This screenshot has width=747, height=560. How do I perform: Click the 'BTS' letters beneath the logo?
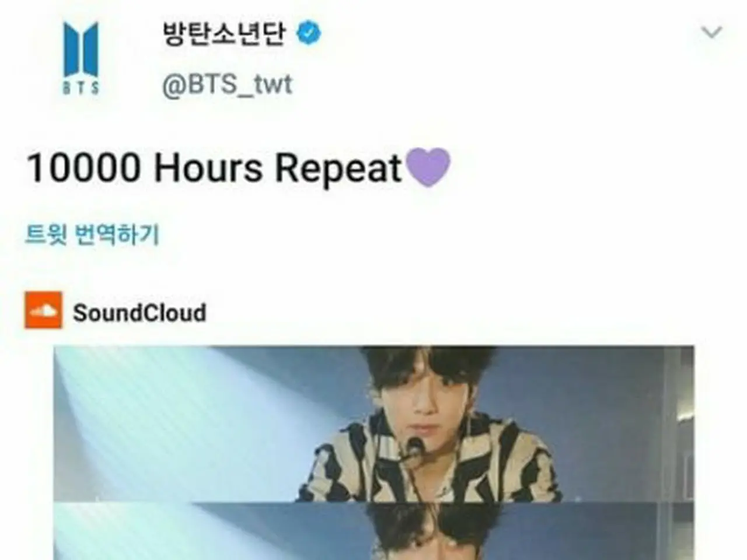click(x=81, y=87)
